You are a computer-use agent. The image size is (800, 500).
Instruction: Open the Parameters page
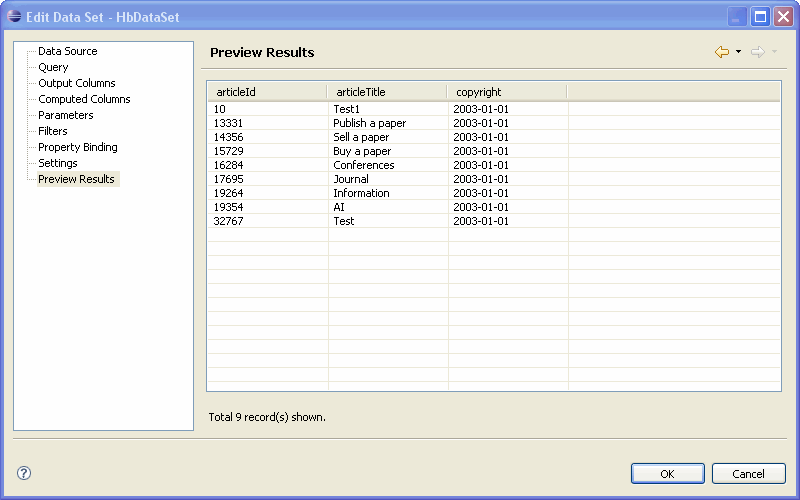click(65, 115)
